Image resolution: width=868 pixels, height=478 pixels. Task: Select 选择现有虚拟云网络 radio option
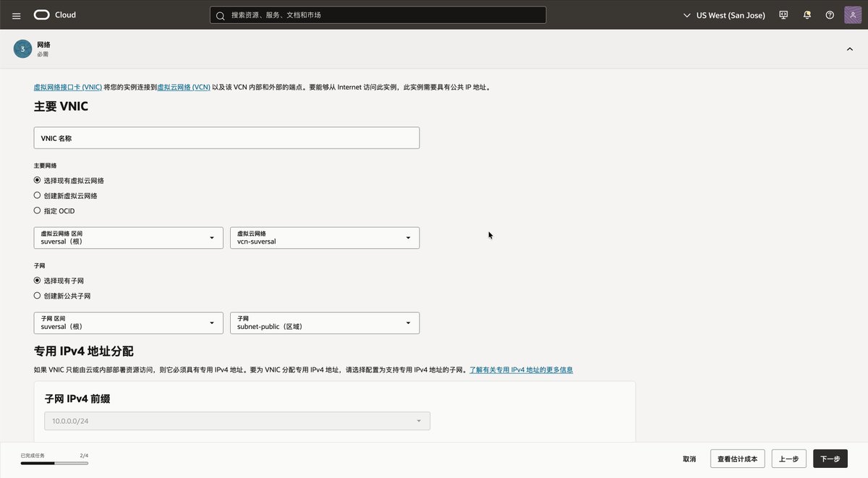tap(38, 180)
